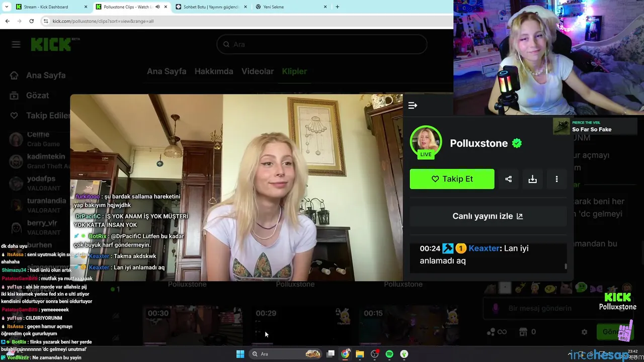Open Spotify from the taskbar

(389, 354)
